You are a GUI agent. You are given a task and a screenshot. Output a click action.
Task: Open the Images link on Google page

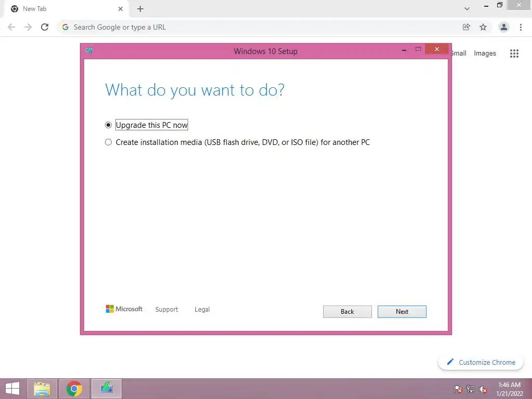485,54
